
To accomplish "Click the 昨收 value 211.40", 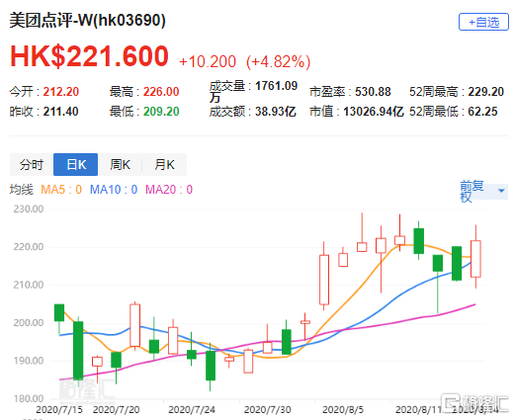I will [60, 112].
